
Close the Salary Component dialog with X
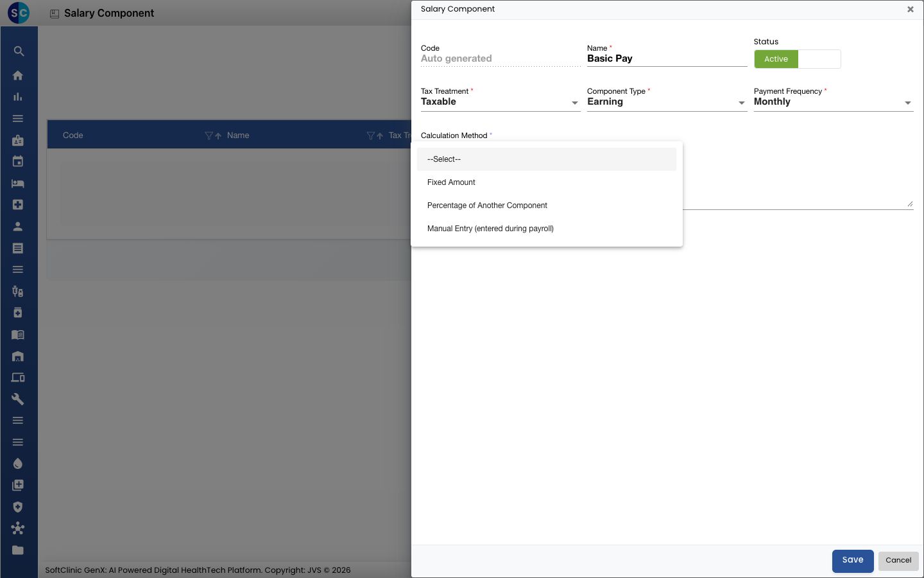(911, 10)
